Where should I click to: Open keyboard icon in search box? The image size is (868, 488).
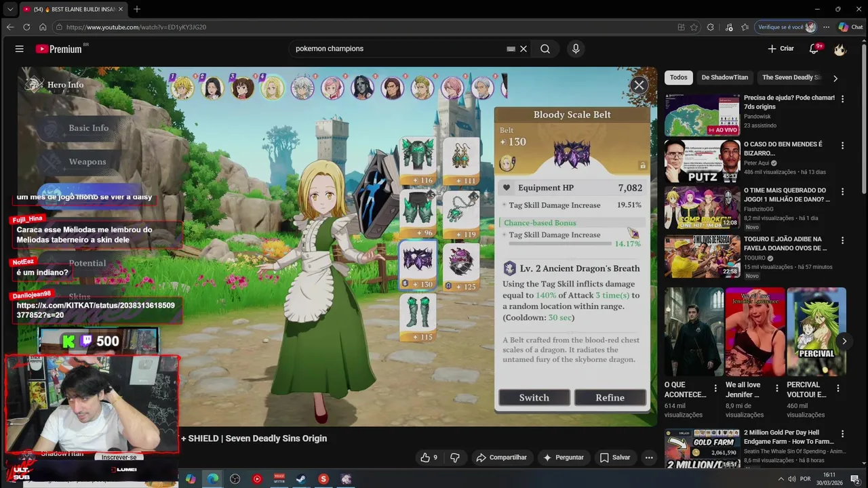pyautogui.click(x=511, y=49)
